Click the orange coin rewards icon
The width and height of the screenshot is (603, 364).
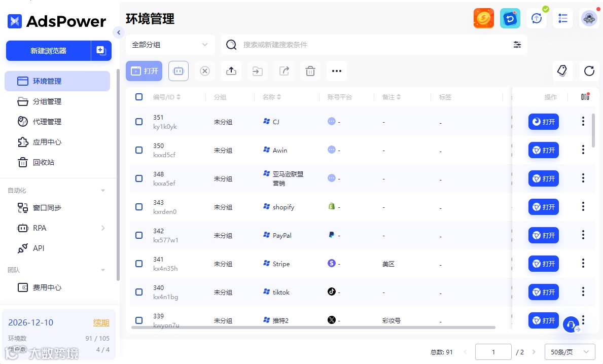pyautogui.click(x=483, y=18)
